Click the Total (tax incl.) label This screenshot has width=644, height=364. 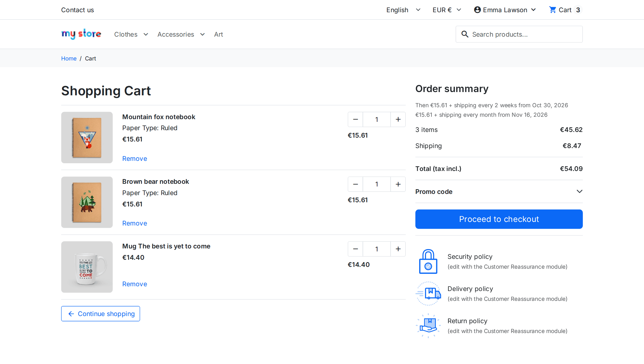coord(438,169)
